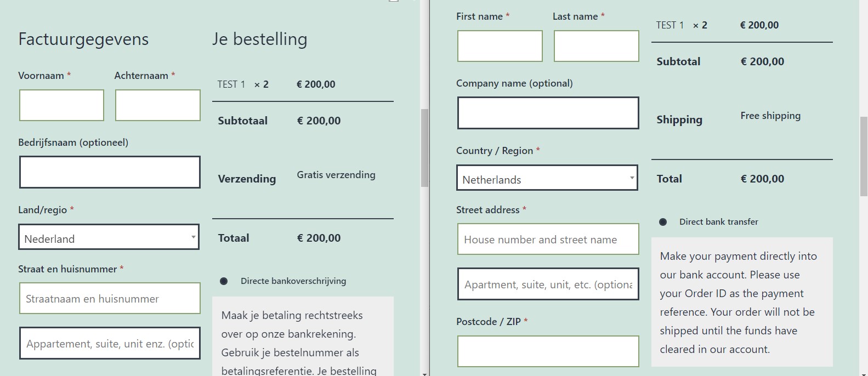Open the Netherlands country dropdown
The width and height of the screenshot is (868, 376).
tap(547, 178)
